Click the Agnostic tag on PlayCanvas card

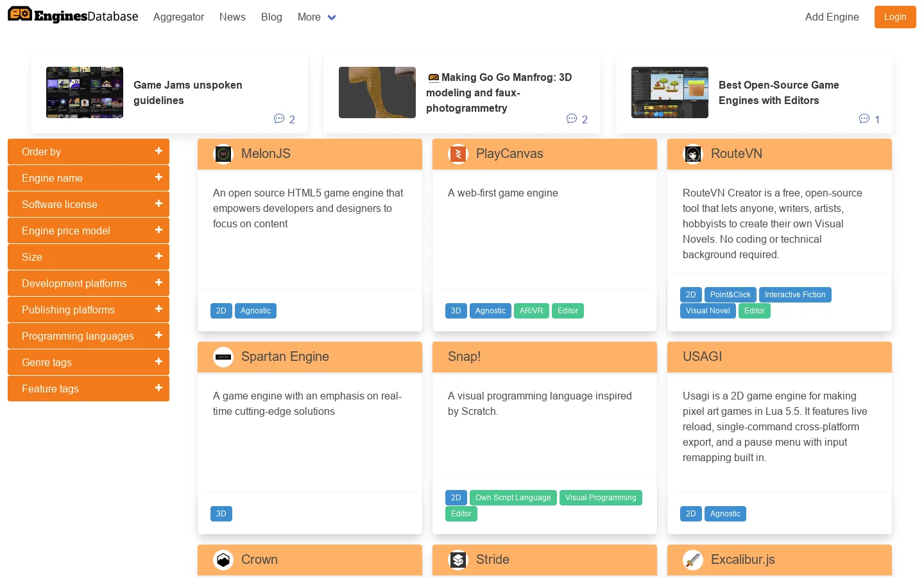pos(490,311)
